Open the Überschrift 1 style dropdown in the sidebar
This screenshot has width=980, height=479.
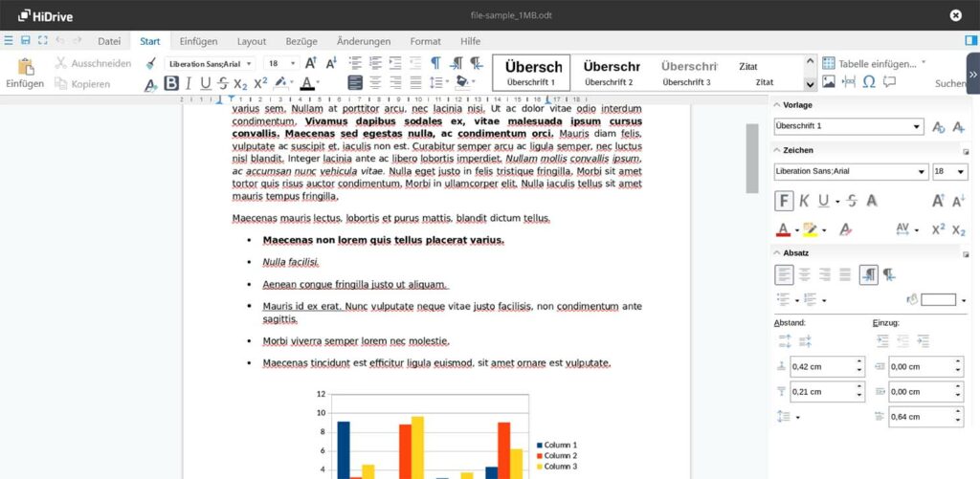[x=917, y=126]
